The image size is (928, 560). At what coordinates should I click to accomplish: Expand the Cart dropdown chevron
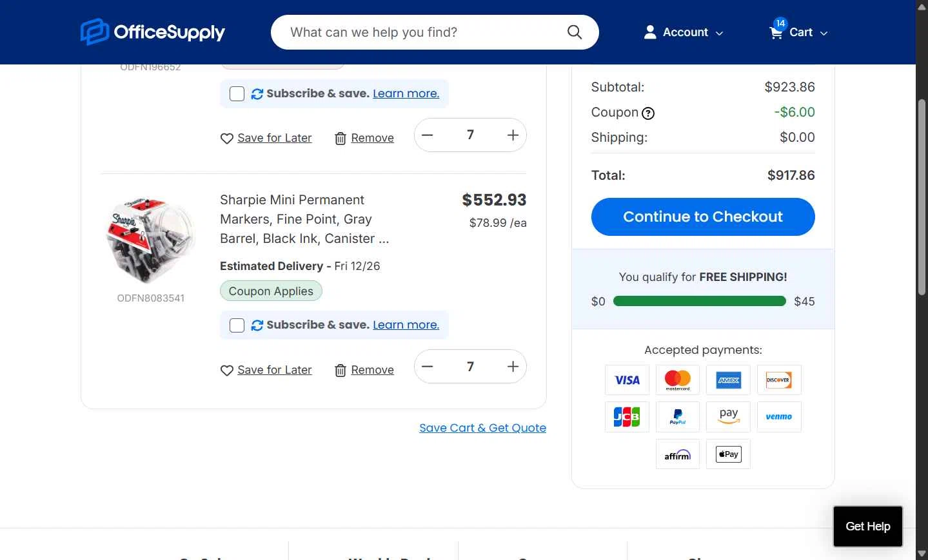824,34
